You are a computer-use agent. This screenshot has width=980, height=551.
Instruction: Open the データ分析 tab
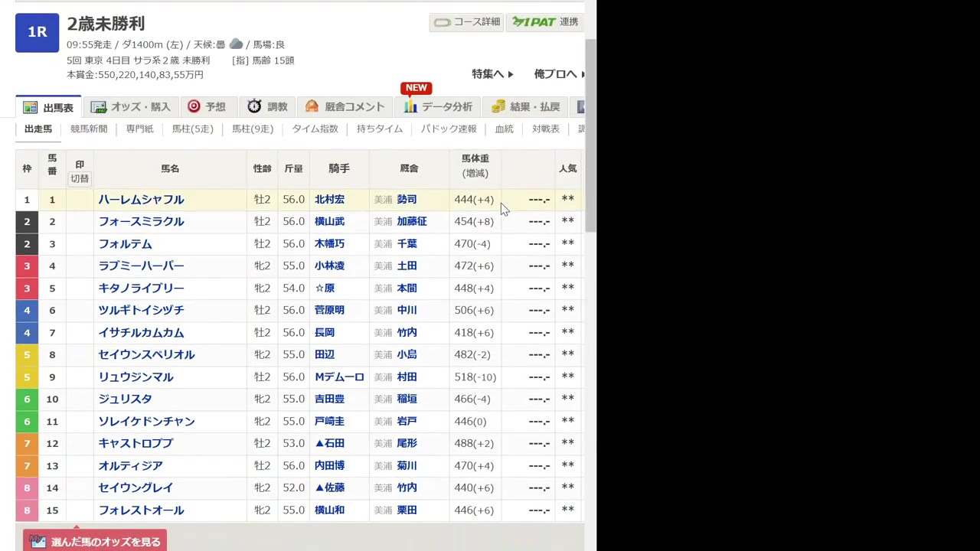(438, 107)
